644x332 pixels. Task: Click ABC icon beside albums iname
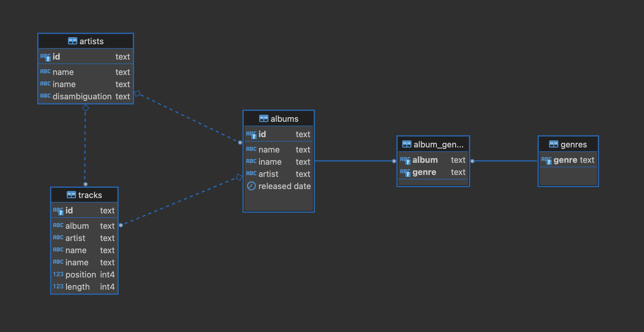251,161
